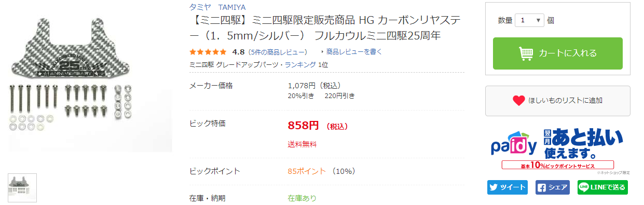Click the LINE send icon
The width and height of the screenshot is (644, 205).
tap(583, 187)
